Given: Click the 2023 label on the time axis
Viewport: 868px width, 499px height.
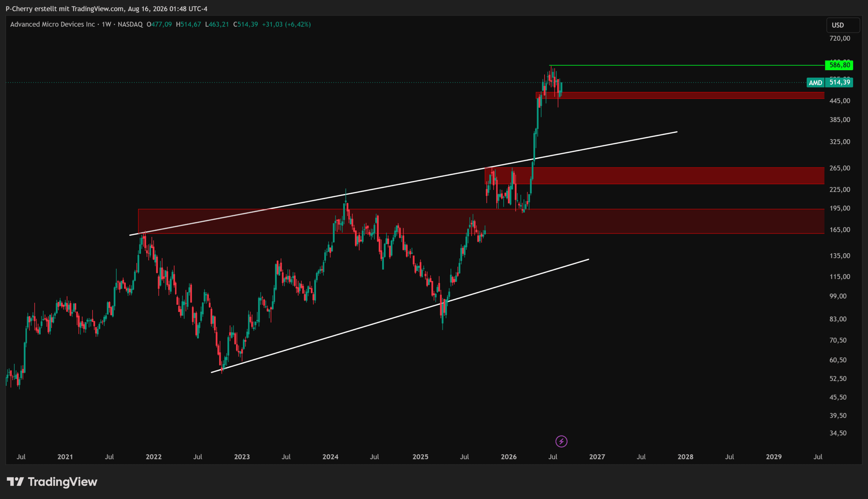Looking at the screenshot, I should (242, 457).
